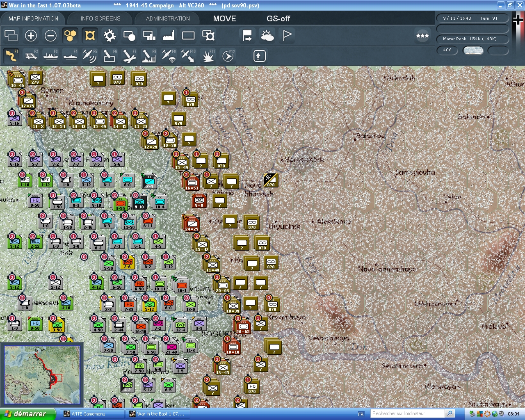The image size is (525, 420).
Task: Click the up-arrow box toolbar icon
Action: tap(259, 56)
